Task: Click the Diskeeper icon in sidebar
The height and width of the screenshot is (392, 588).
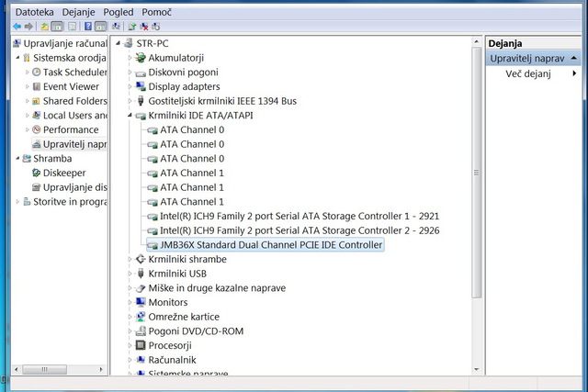Action: [x=36, y=173]
